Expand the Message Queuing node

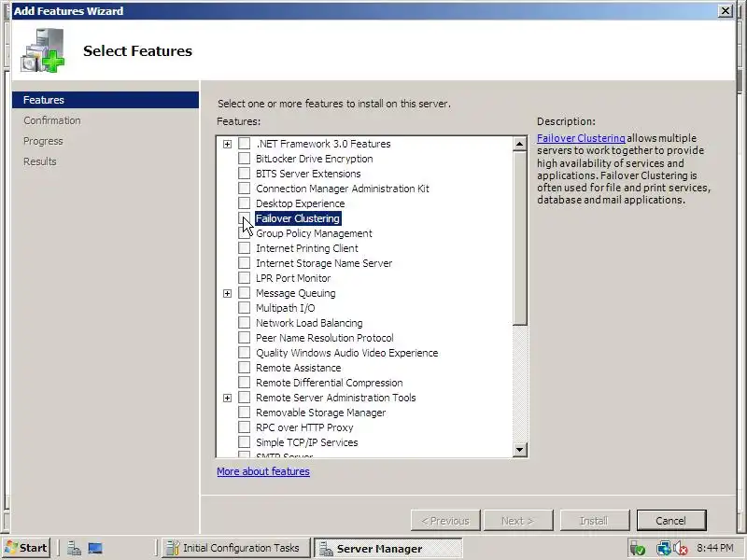pyautogui.click(x=227, y=293)
